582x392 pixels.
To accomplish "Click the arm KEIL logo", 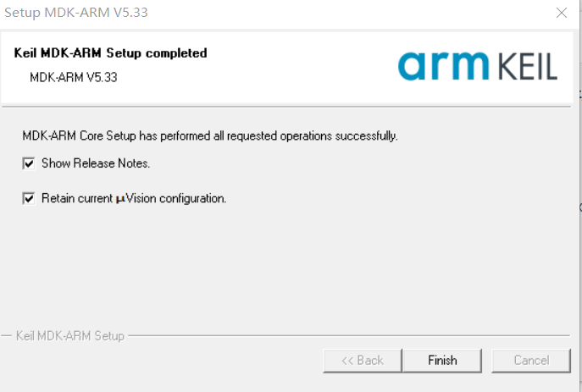I will click(477, 65).
